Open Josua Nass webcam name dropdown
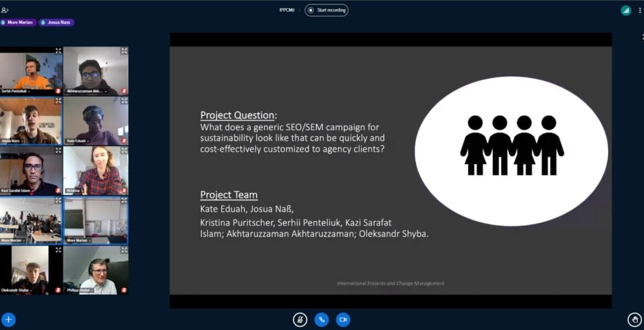Image resolution: width=644 pixels, height=330 pixels. [x=12, y=141]
